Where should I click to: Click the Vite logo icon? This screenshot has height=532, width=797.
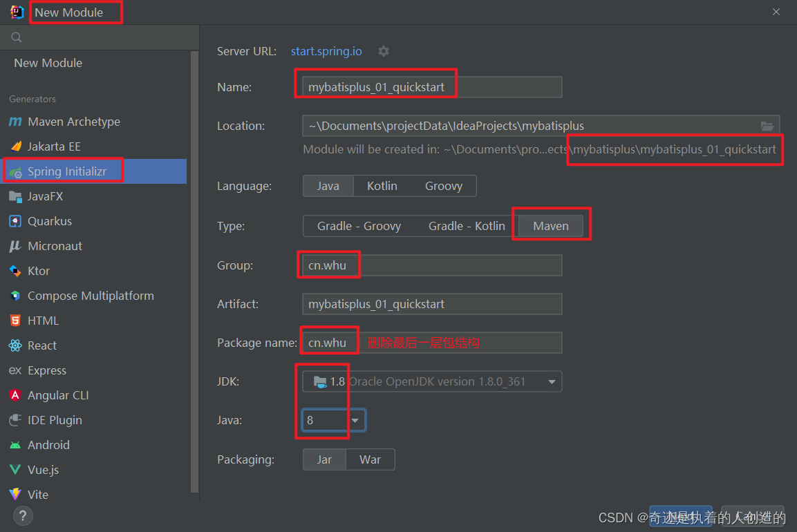coord(15,495)
